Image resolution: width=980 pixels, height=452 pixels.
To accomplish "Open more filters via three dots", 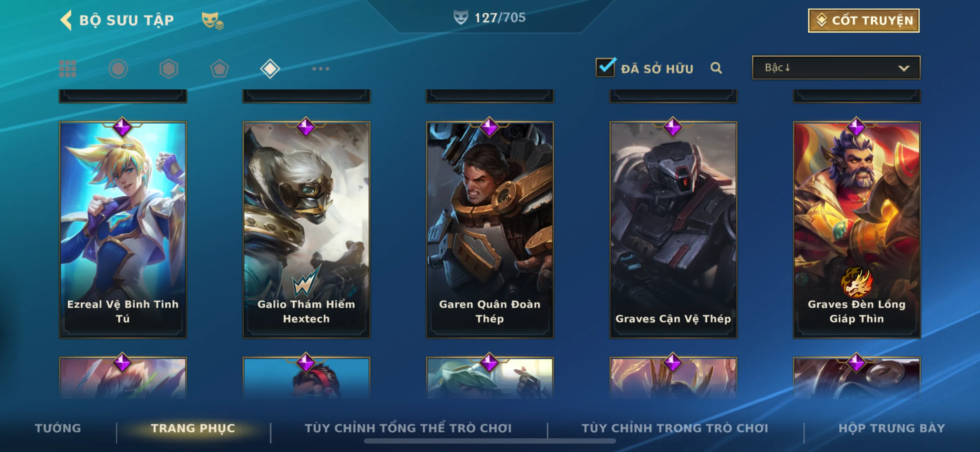I will point(321,69).
